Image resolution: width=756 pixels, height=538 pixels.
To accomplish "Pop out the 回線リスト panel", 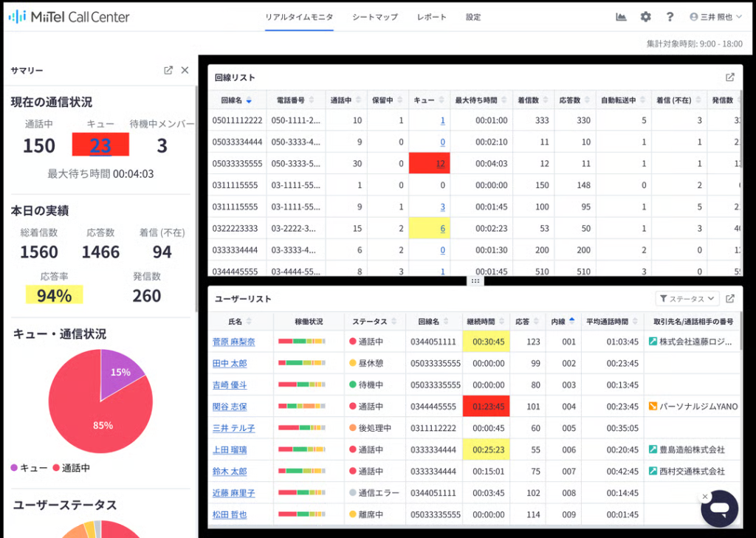I will point(730,77).
